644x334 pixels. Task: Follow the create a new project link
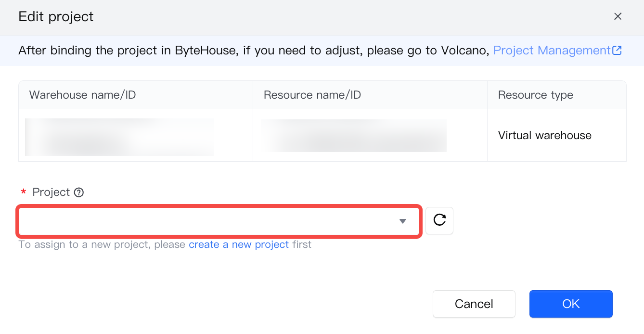(239, 244)
